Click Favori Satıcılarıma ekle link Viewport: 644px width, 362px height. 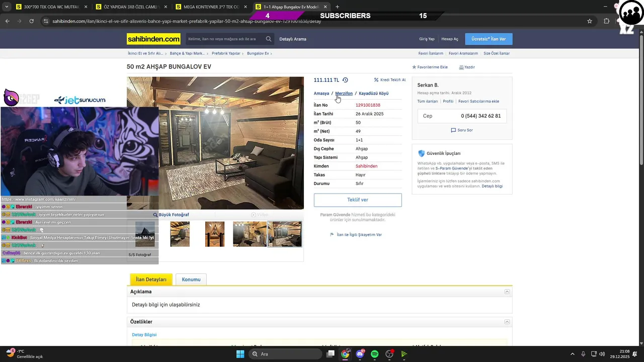coord(478,102)
